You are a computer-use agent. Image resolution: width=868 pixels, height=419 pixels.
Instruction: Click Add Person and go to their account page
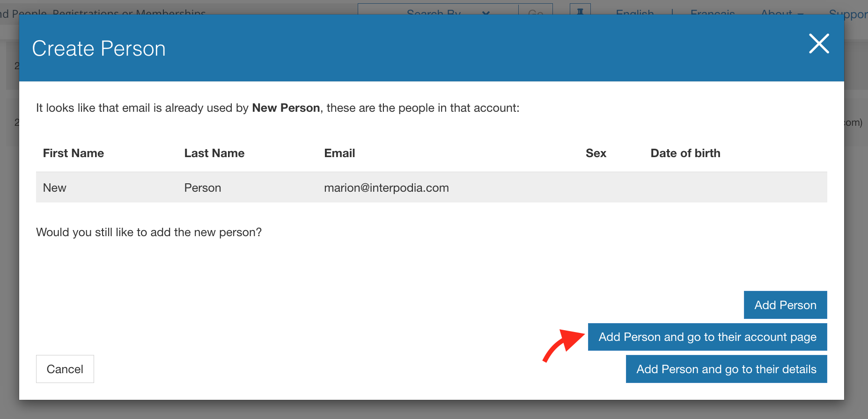click(707, 337)
